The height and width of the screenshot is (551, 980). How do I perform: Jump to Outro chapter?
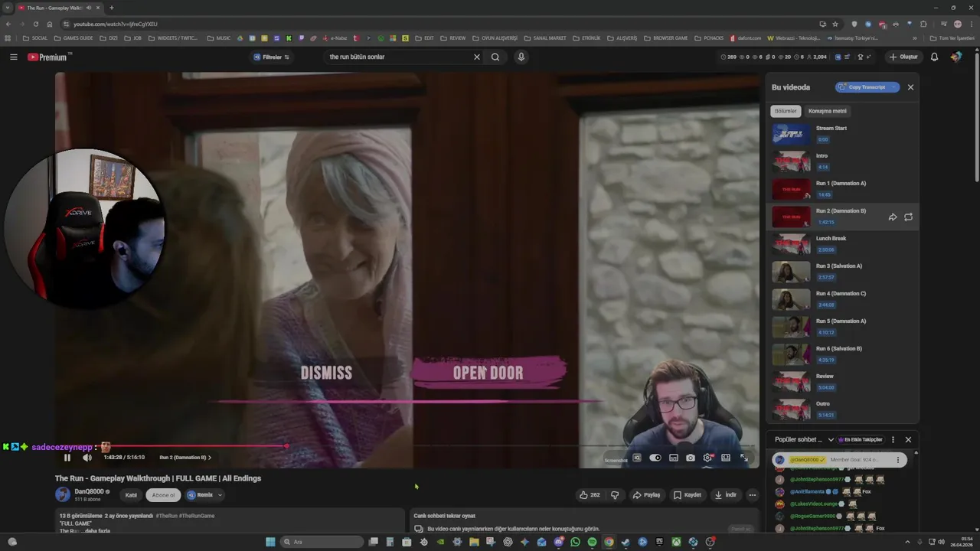[842, 409]
